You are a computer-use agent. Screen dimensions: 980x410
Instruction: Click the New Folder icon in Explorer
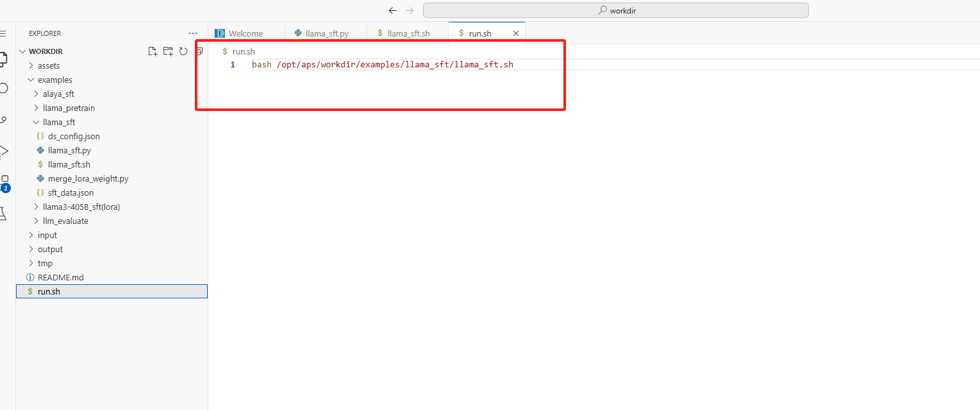[x=168, y=51]
